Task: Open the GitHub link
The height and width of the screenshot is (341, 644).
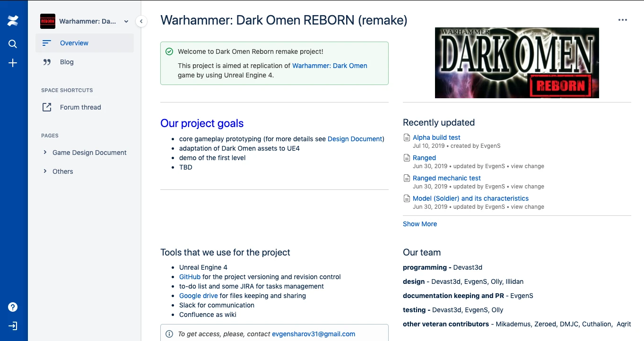Action: pos(190,277)
